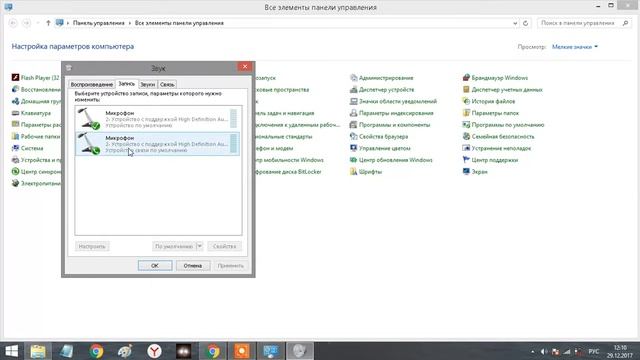
Task: Select communications microphone icon with phone badge
Action: pyautogui.click(x=89, y=144)
